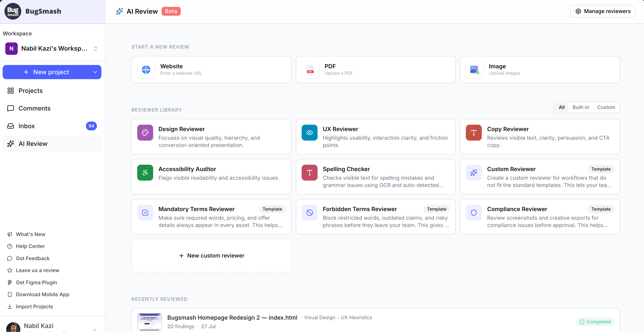The width and height of the screenshot is (644, 332).
Task: Click the Beta badge next to AI Review
Action: coord(171,11)
